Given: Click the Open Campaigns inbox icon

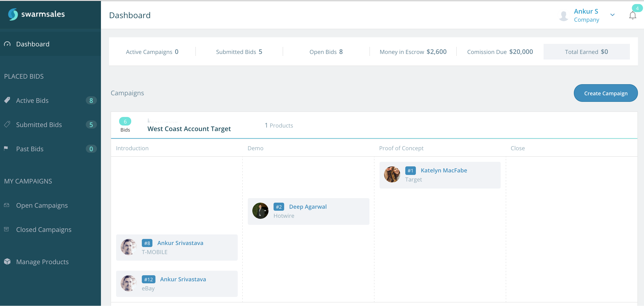Looking at the screenshot, I should (7, 205).
